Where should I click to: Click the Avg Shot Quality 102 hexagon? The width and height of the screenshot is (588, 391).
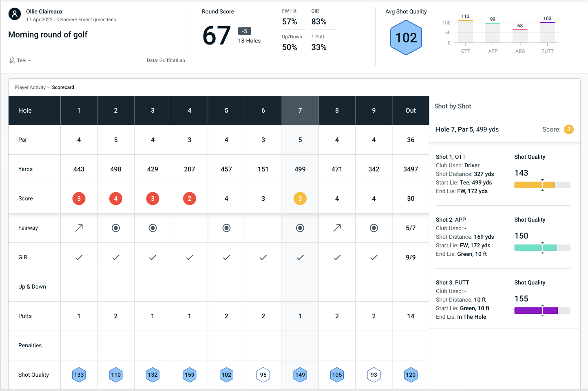click(x=406, y=38)
